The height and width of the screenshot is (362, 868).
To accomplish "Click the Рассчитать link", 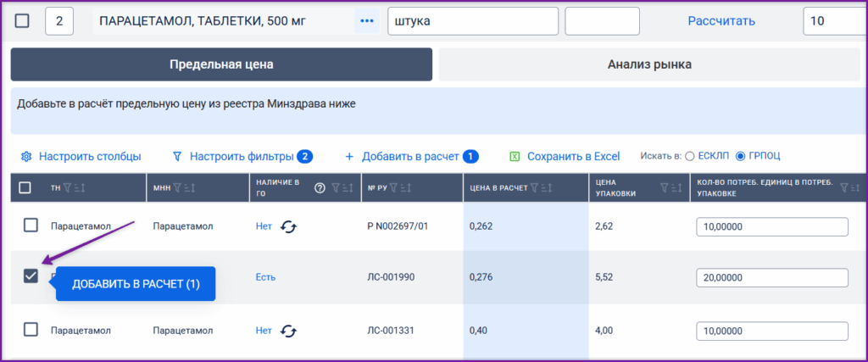I will click(x=721, y=21).
